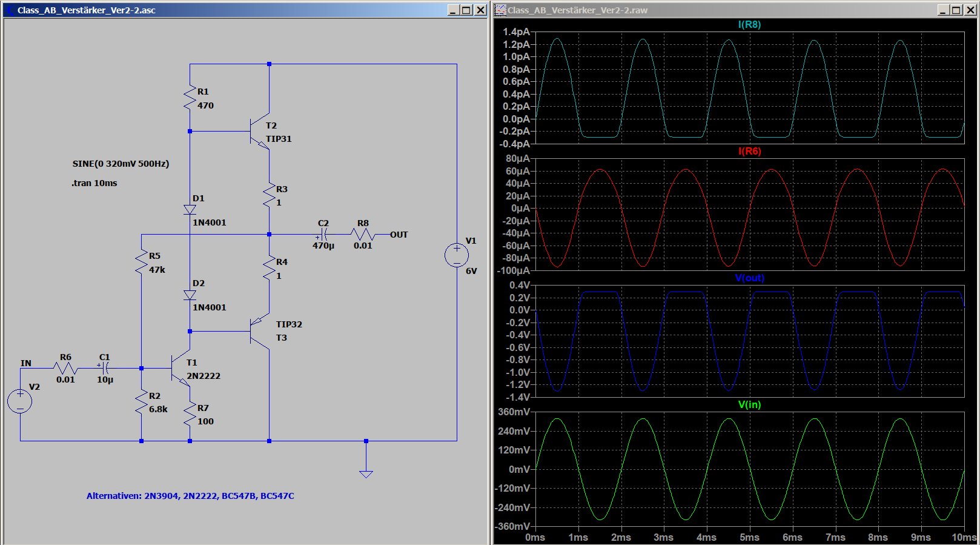Click the 10ms time axis label
This screenshot has height=545, width=980.
(x=964, y=538)
